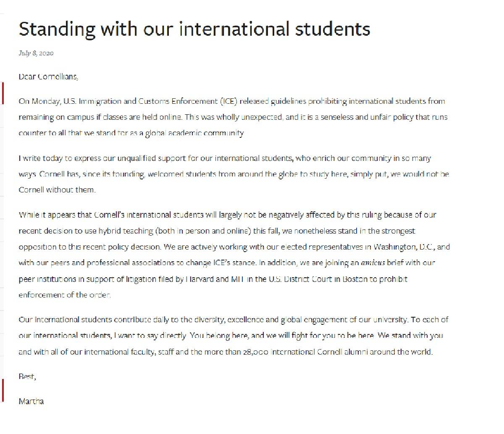
Task: Click the 'Martha' signature
Action: (x=31, y=401)
